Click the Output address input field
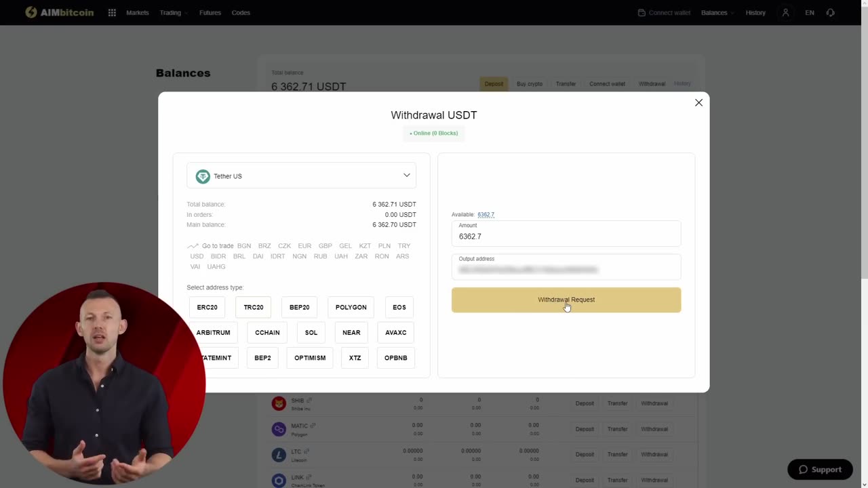Image resolution: width=868 pixels, height=488 pixels. pyautogui.click(x=566, y=266)
